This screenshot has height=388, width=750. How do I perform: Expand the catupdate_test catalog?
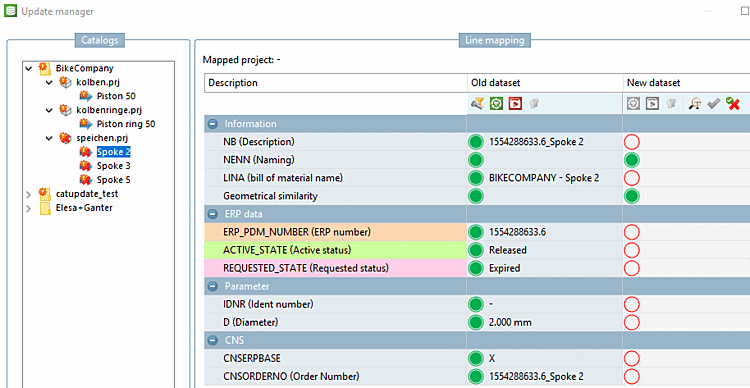(29, 194)
